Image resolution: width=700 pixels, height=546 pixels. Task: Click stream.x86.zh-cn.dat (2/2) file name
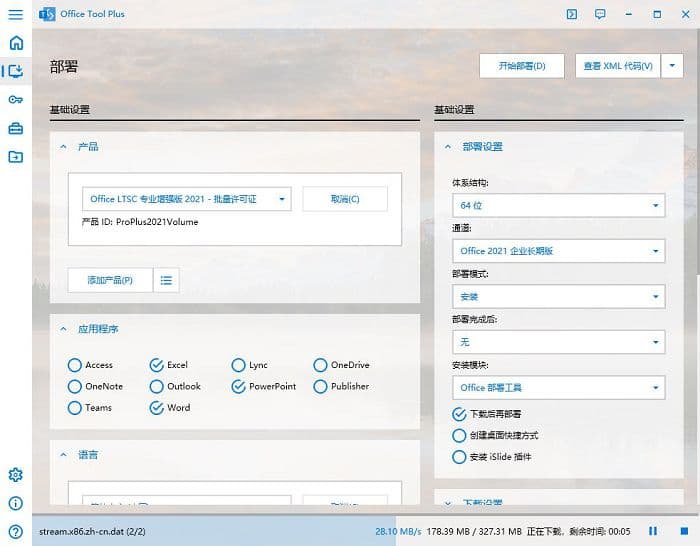pos(92,532)
